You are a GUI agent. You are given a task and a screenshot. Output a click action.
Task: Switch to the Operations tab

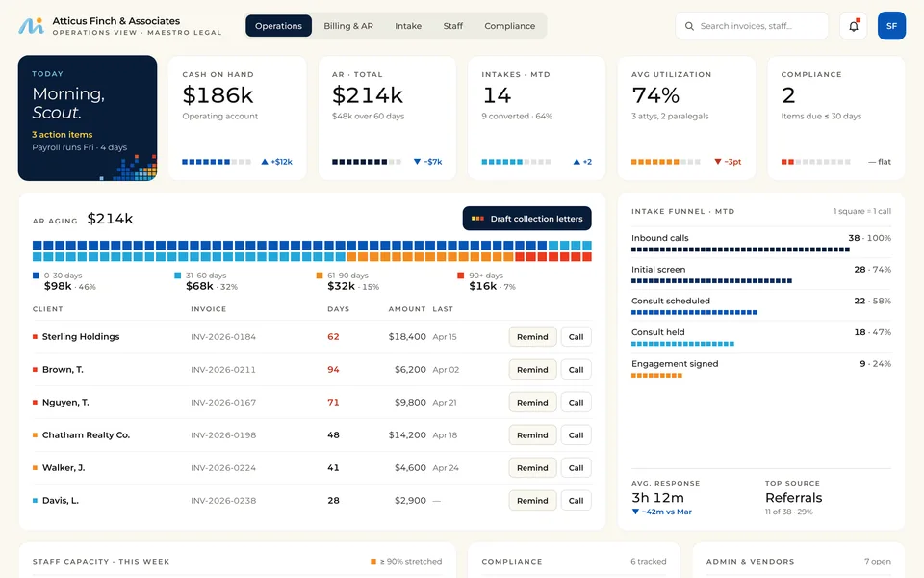coord(279,26)
